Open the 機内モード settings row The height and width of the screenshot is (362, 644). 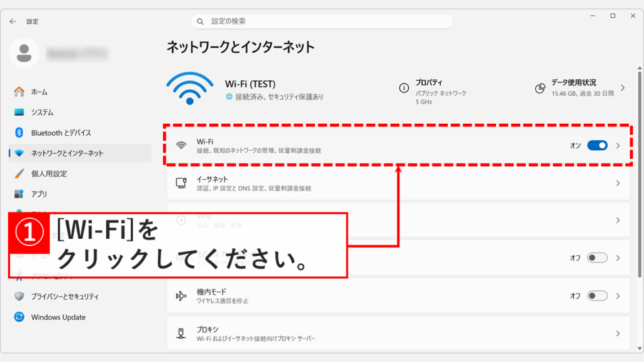coord(398,296)
